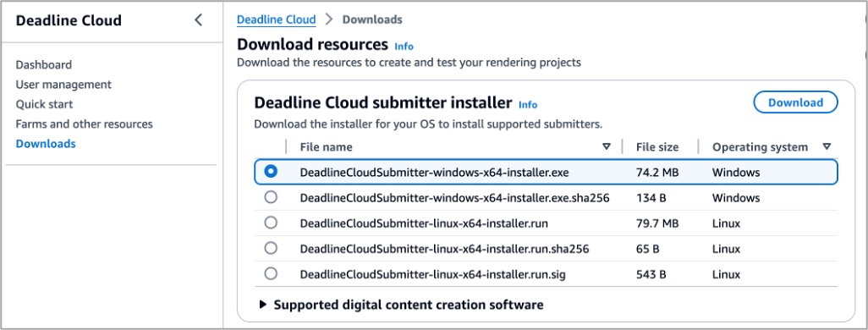Click Windows cell in the 74.2 MB row
Screen dimensions: 868x330
point(736,173)
